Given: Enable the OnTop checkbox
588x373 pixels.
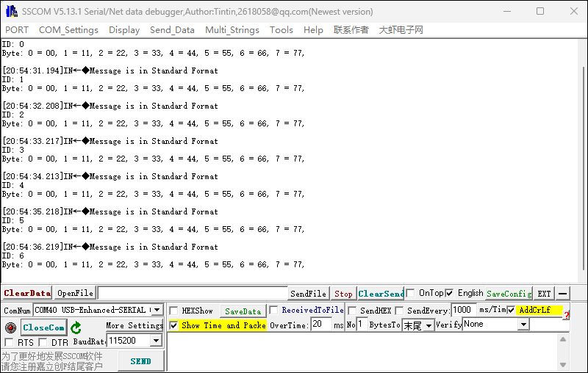Looking at the screenshot, I should click(x=410, y=293).
